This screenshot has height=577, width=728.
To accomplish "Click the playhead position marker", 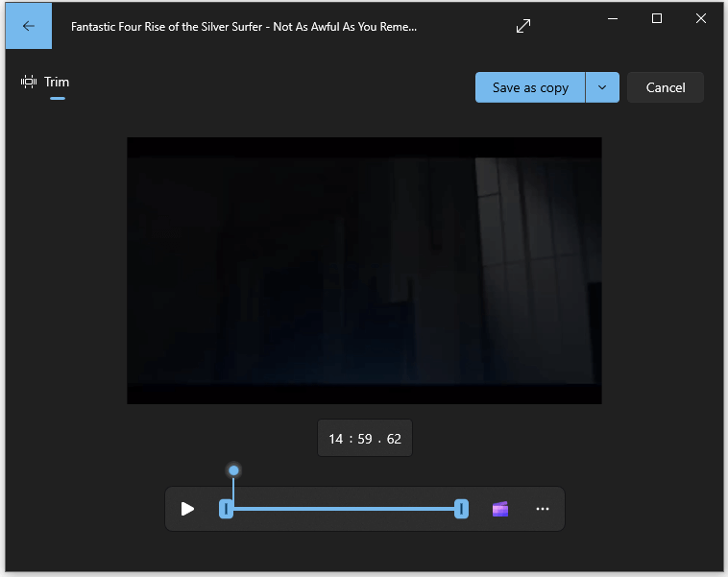I will click(233, 470).
